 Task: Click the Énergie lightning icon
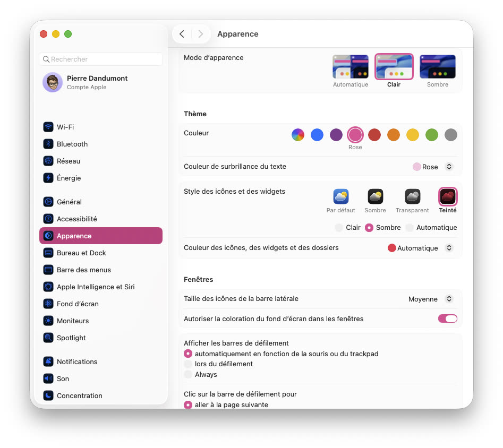point(48,178)
